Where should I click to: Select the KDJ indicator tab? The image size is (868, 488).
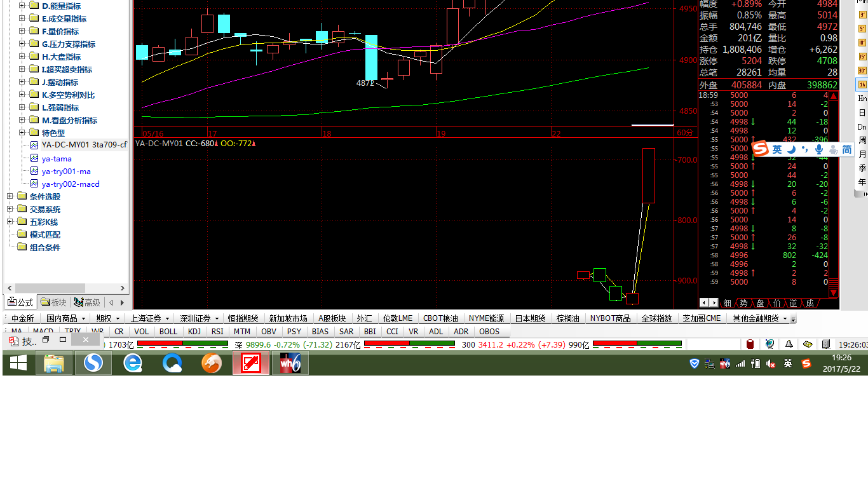pos(194,331)
